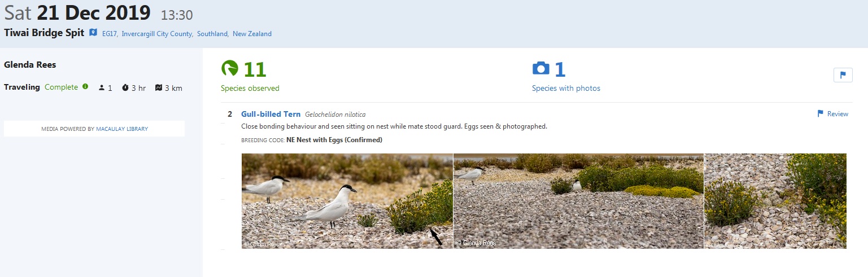The image size is (868, 277).
Task: Click the Species with photos label
Action: click(566, 89)
